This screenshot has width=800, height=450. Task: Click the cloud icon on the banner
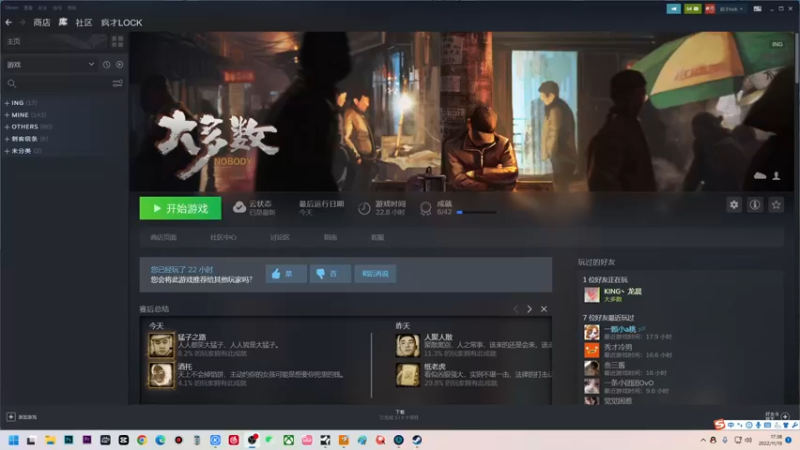(x=760, y=176)
